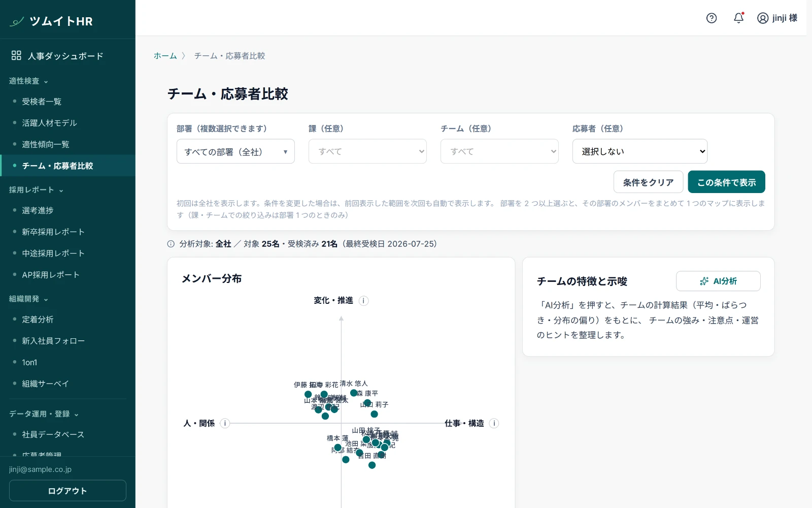Click この条件で表示 button

726,182
